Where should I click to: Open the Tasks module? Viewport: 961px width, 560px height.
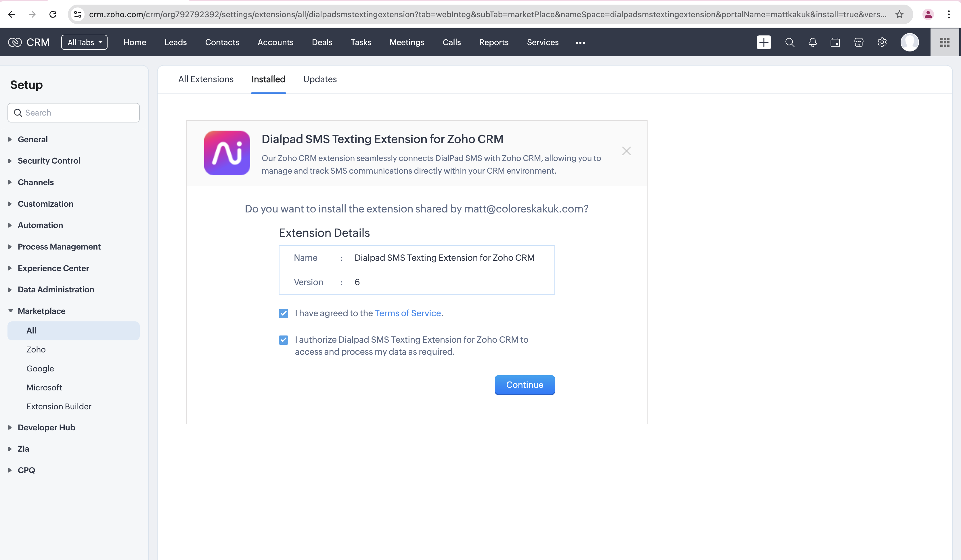pyautogui.click(x=361, y=42)
